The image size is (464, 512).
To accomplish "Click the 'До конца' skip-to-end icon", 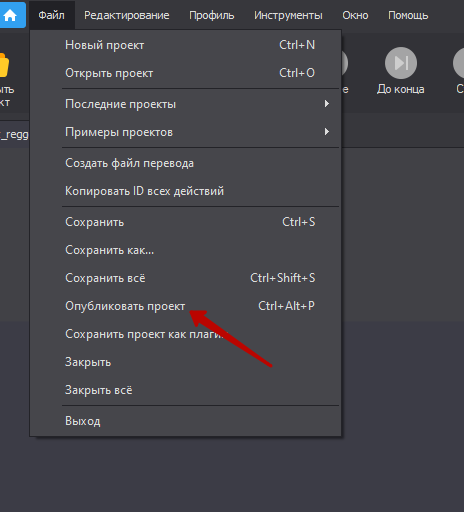I will 401,63.
